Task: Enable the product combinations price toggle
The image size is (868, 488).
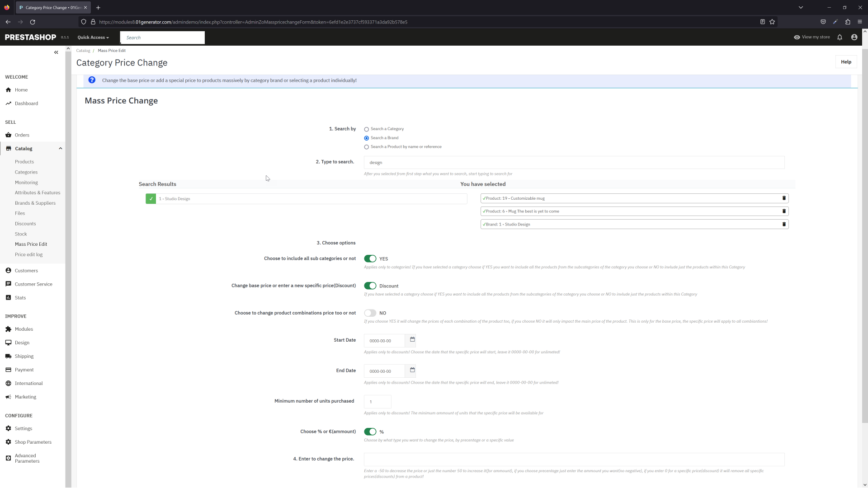Action: [370, 313]
